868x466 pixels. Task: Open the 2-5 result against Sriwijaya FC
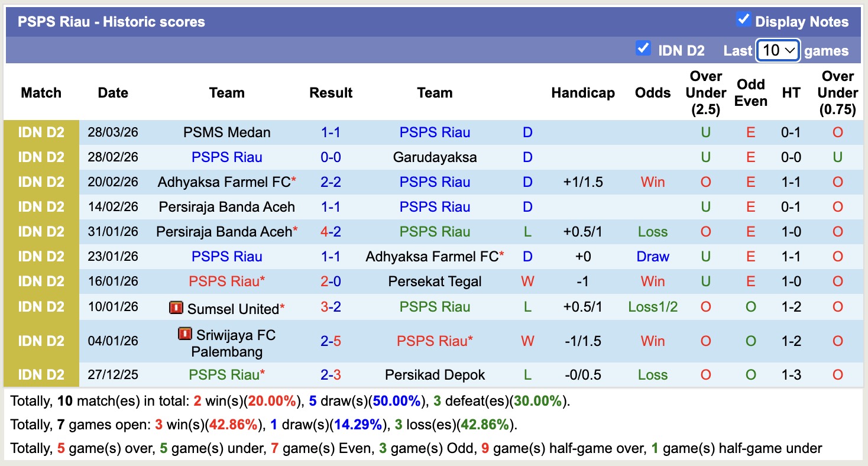(x=331, y=341)
